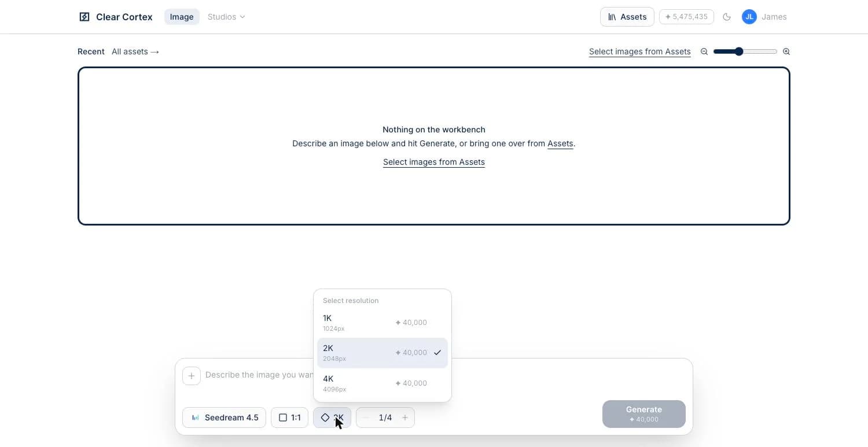The image size is (868, 447).
Task: Open the Assets library button
Action: point(627,17)
